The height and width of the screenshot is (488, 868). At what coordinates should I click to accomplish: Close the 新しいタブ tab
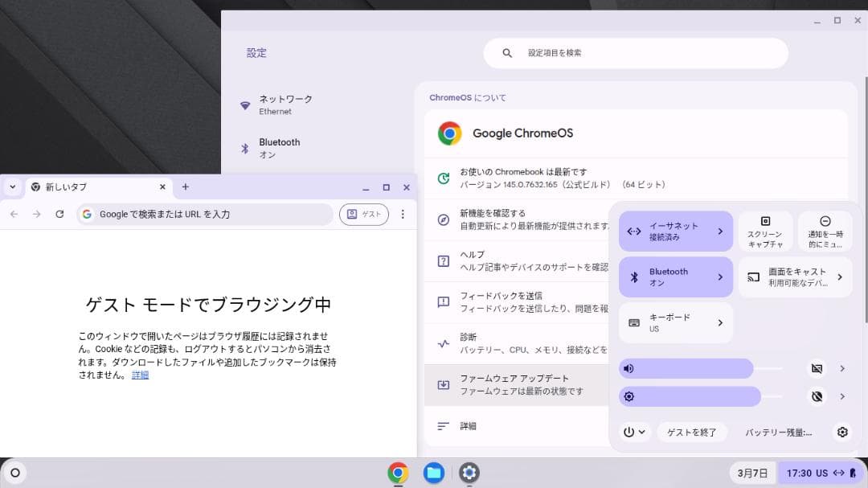coord(162,187)
